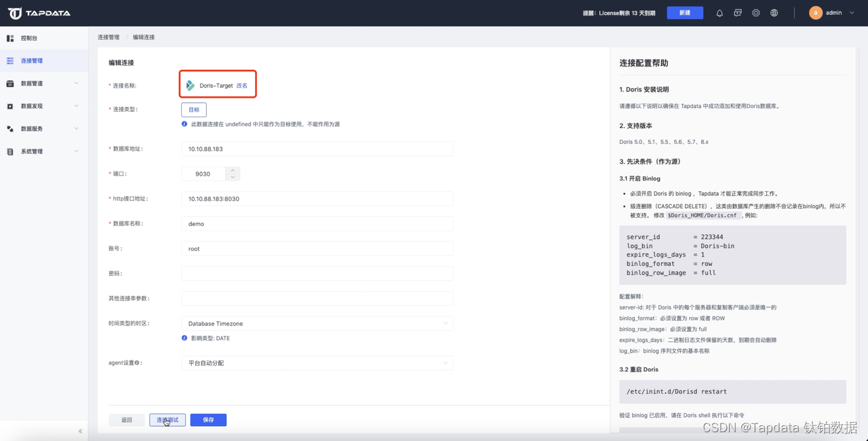Viewport: 868px width, 441px height.
Task: Click the agent设置 help icon
Action: point(137,363)
